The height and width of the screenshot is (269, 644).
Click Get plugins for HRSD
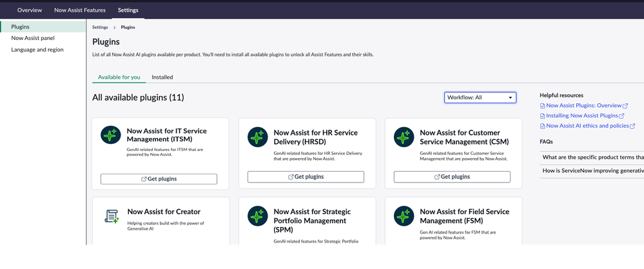(306, 177)
